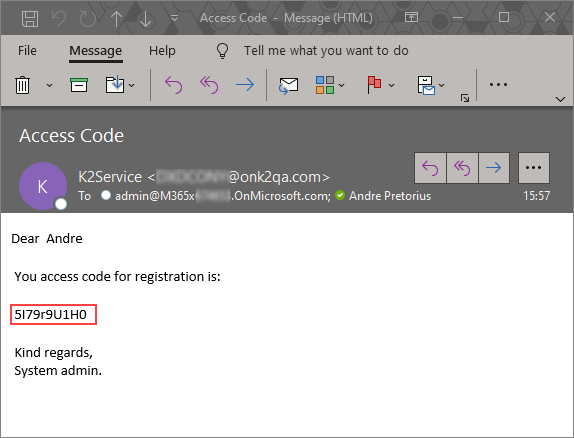Click the Andre Pretorius recipient
The width and height of the screenshot is (574, 438).
pos(390,196)
